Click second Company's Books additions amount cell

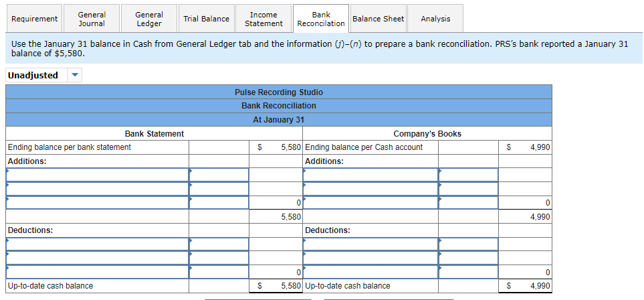pyautogui.click(x=468, y=188)
